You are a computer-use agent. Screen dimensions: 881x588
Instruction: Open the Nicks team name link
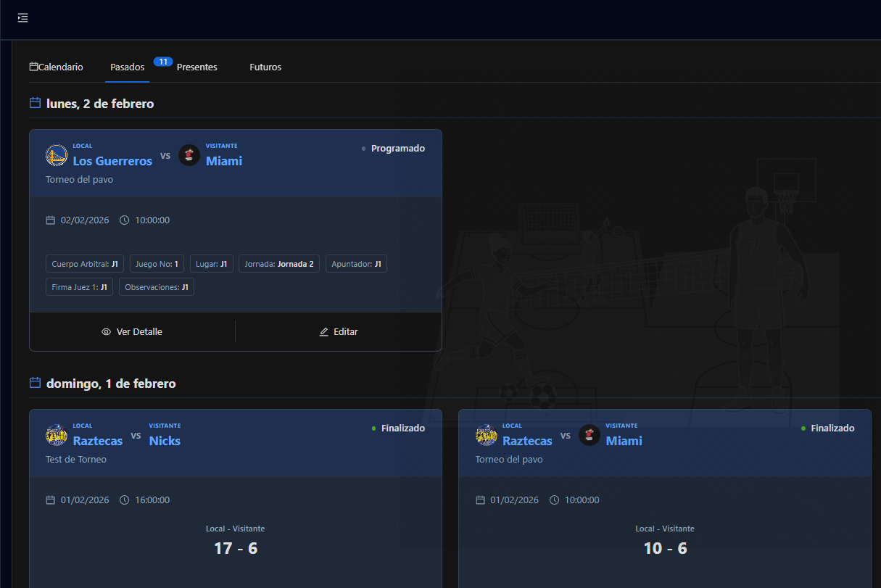(x=165, y=441)
